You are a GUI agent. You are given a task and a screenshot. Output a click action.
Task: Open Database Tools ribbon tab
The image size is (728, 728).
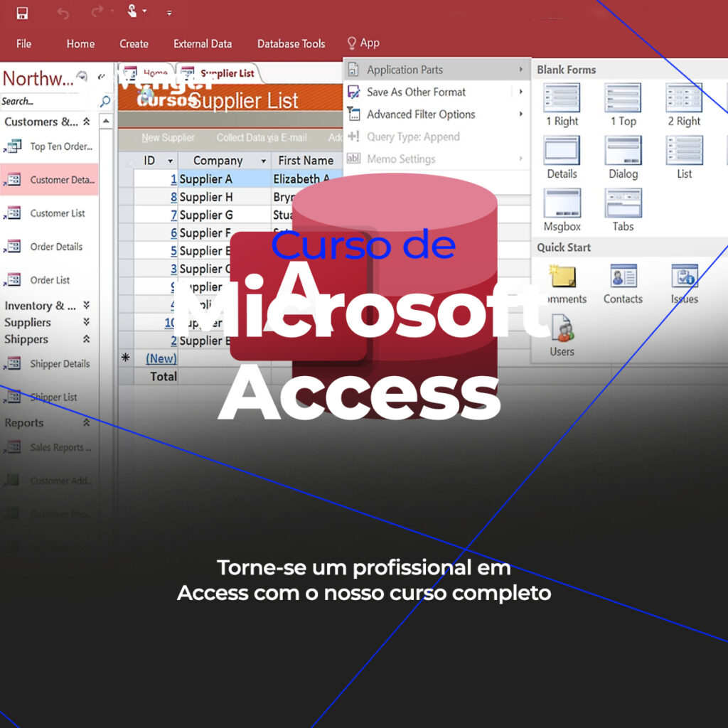click(x=291, y=43)
